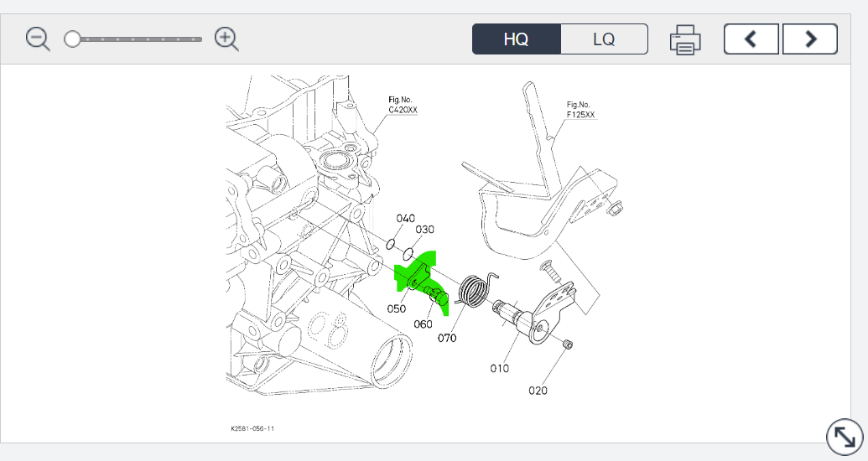Screen dimensions: 868x461
Task: Select part number 060 label
Action: 423,324
